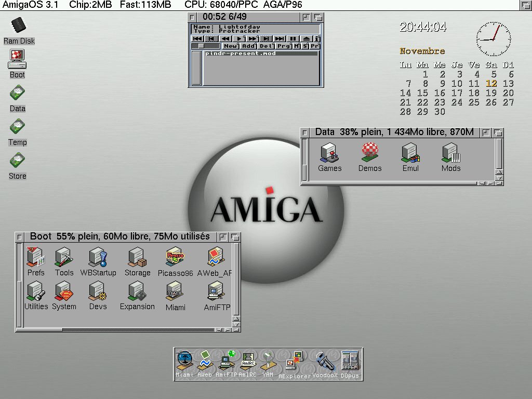This screenshot has width=532, height=399.
Task: Select pindr-present.mod in the playlist
Action: click(x=261, y=54)
